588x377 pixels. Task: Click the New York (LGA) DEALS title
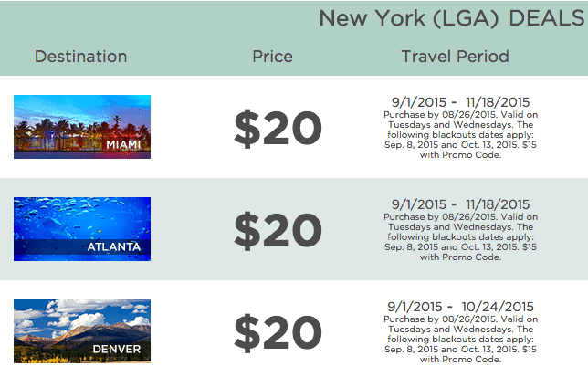coord(452,18)
